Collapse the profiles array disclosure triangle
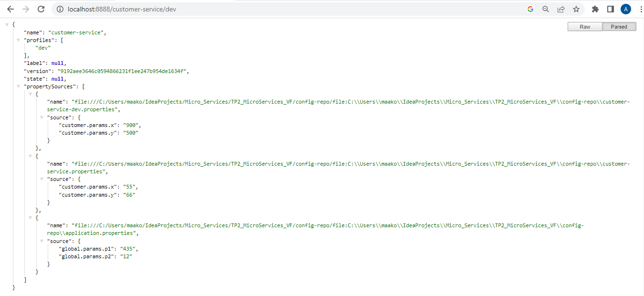 tap(18, 40)
